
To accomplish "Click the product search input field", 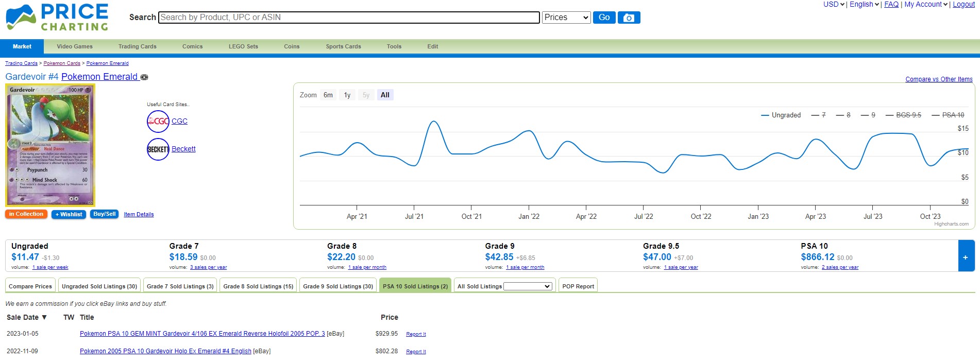I will [x=349, y=18].
